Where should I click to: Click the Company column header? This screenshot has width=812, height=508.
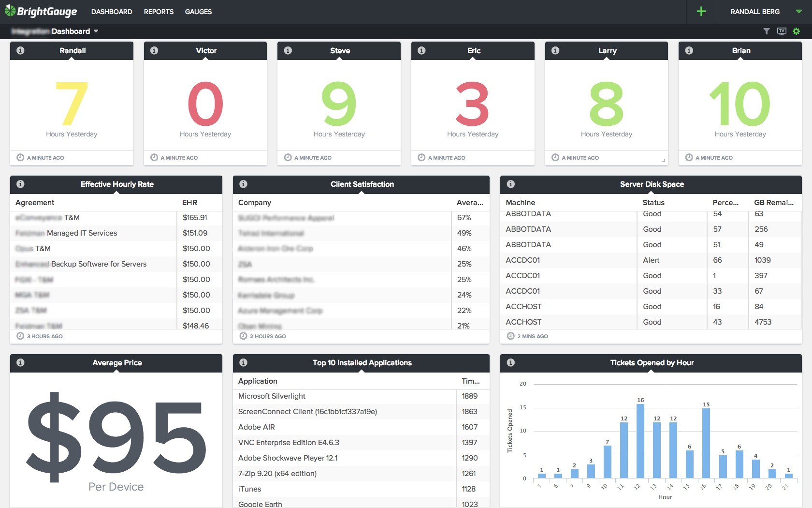255,203
